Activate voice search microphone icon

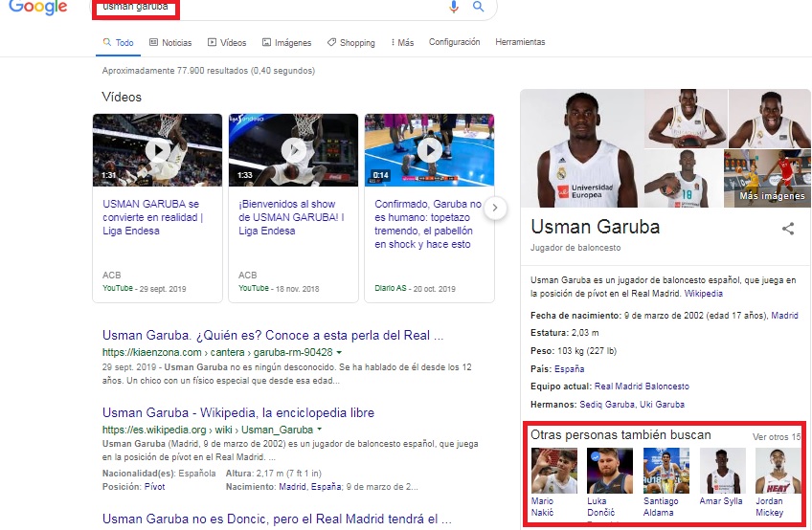coord(454,7)
